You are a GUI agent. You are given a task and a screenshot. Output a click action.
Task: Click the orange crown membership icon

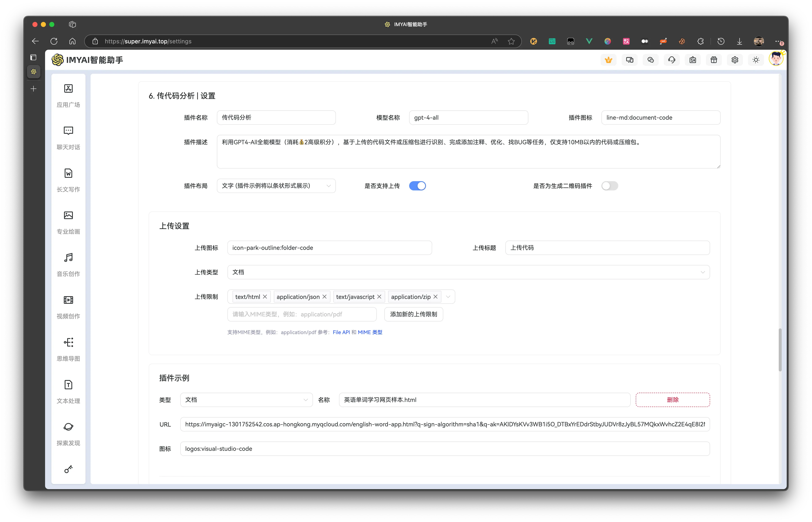tap(608, 60)
